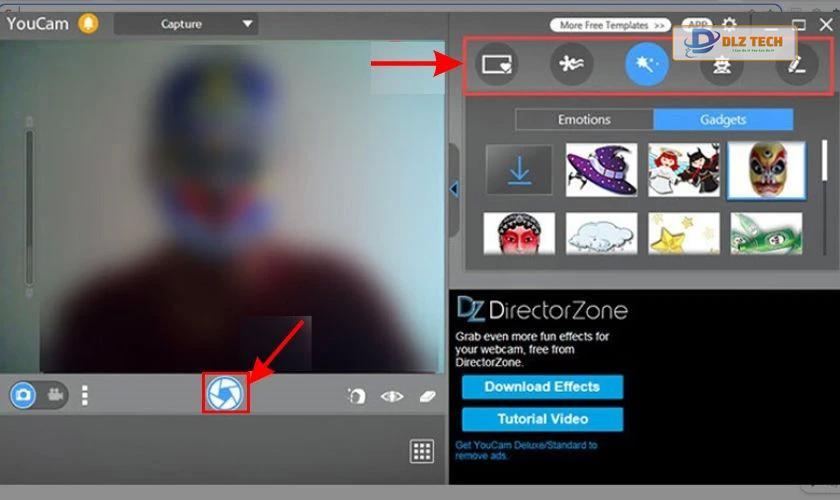Open the Capture mode dropdown
This screenshot has height=500, width=840.
coord(186,24)
